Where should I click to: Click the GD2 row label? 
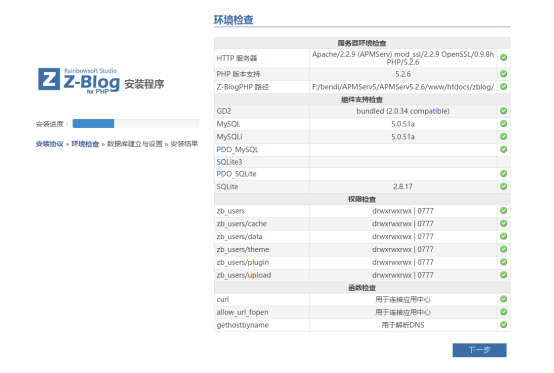tap(224, 111)
